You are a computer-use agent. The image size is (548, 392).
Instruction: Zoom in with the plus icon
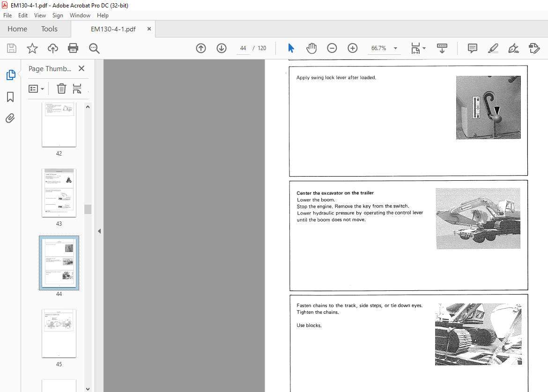click(353, 48)
